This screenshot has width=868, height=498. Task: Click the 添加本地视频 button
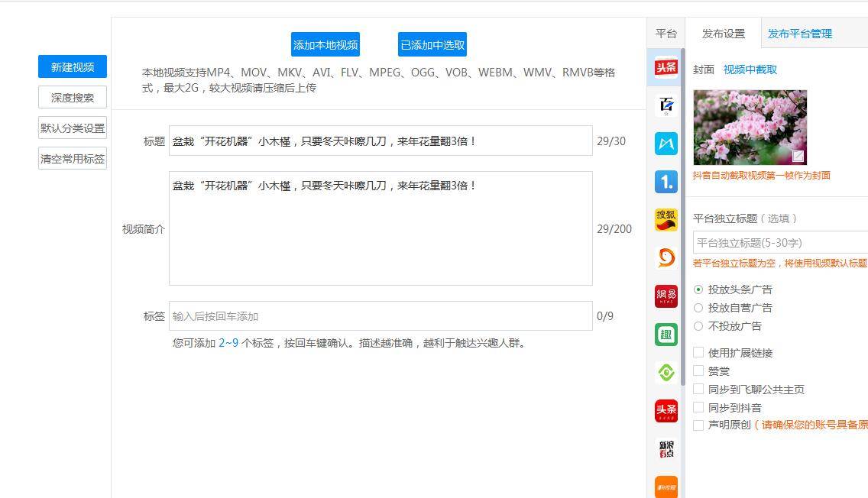[x=325, y=45]
